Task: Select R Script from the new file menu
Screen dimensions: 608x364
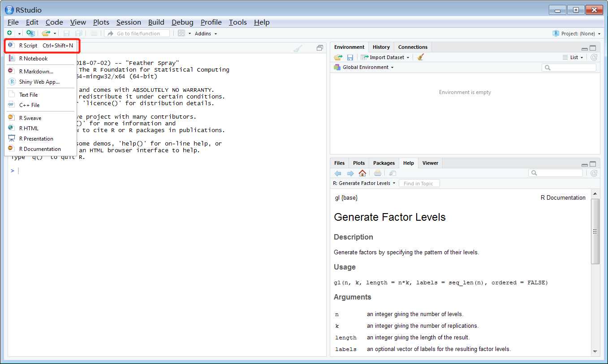Action: (40, 46)
